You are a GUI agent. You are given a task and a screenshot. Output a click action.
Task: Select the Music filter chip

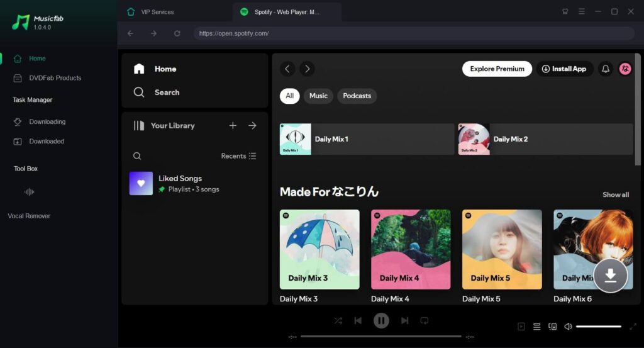point(318,96)
